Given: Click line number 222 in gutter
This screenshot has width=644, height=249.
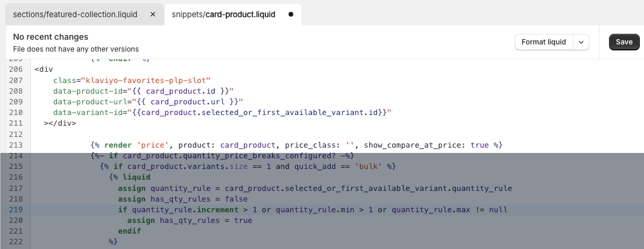Looking at the screenshot, I should point(17,242).
